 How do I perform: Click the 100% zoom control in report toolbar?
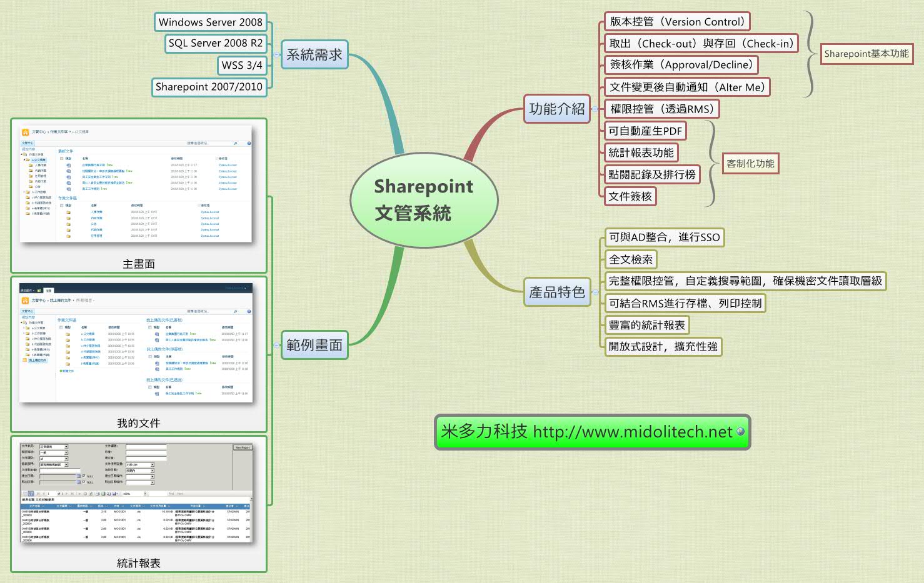coord(126,493)
